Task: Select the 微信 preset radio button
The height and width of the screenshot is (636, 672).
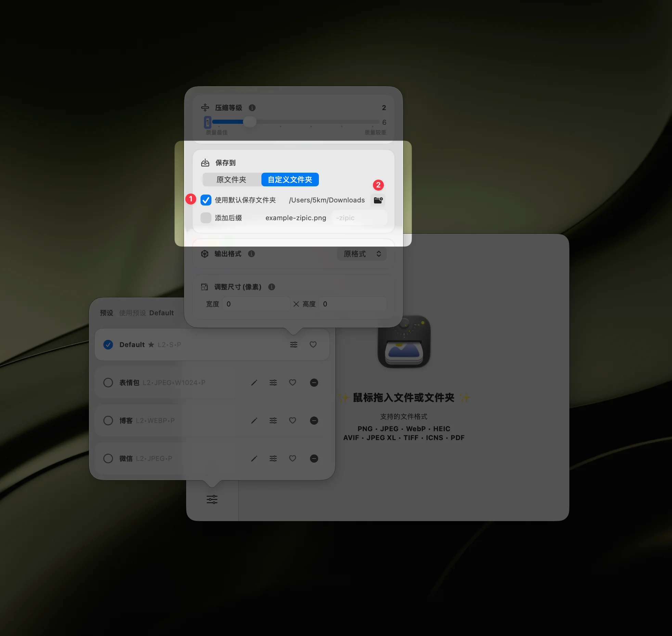Action: pos(108,459)
